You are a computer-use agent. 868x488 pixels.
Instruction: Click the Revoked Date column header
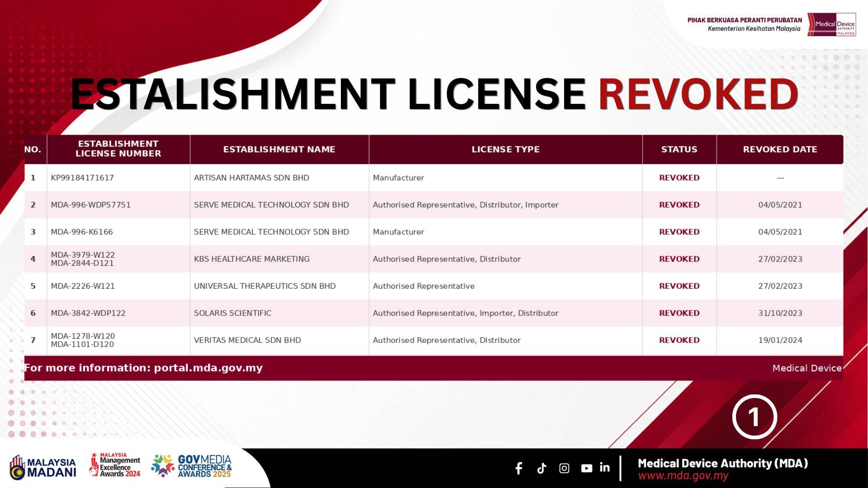pos(780,149)
